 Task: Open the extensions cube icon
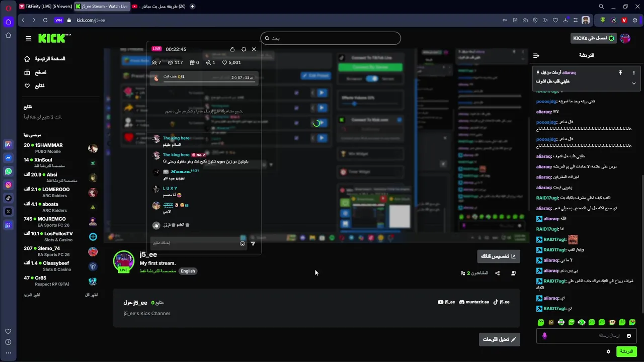[x=635, y=20]
